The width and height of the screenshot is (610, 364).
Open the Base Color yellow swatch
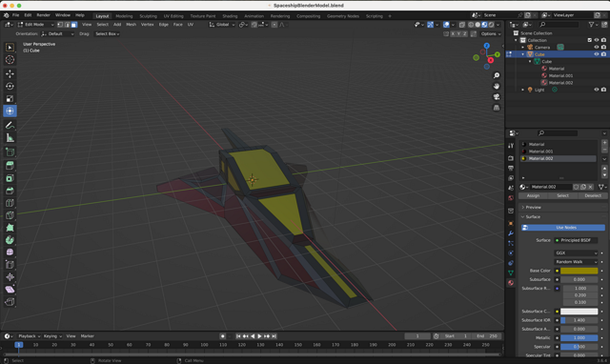[579, 271]
